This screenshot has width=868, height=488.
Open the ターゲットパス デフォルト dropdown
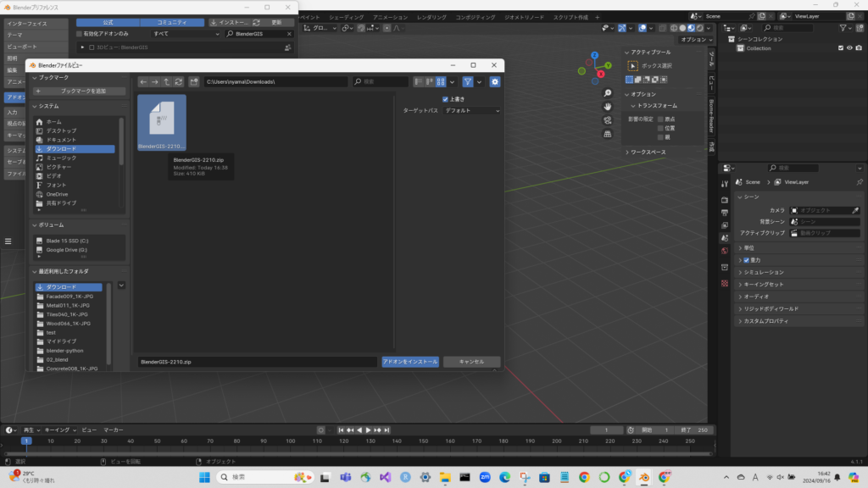pyautogui.click(x=472, y=111)
